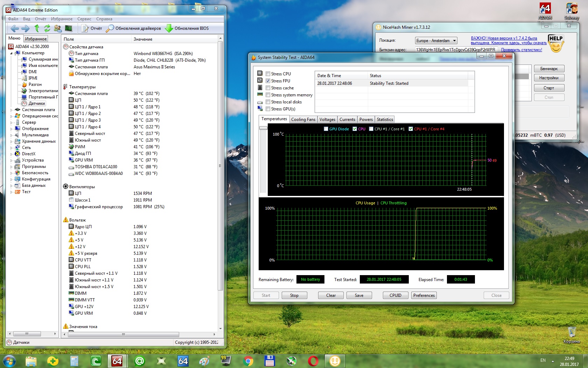Go forward with the blue right arrow

click(x=25, y=28)
